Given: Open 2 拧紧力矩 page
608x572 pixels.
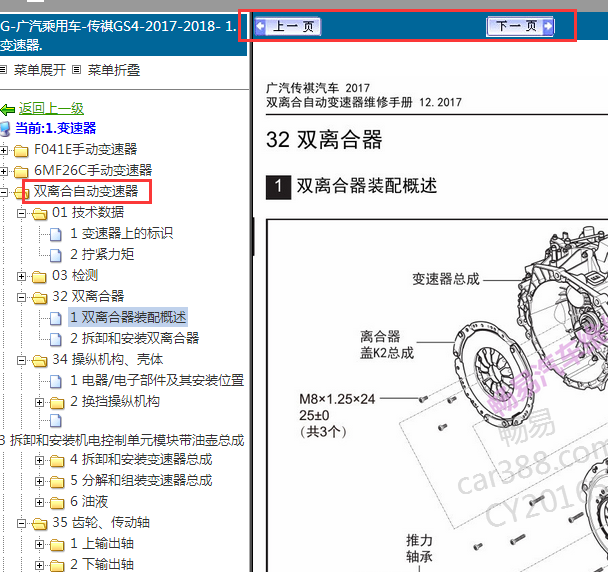Looking at the screenshot, I should coord(102,254).
